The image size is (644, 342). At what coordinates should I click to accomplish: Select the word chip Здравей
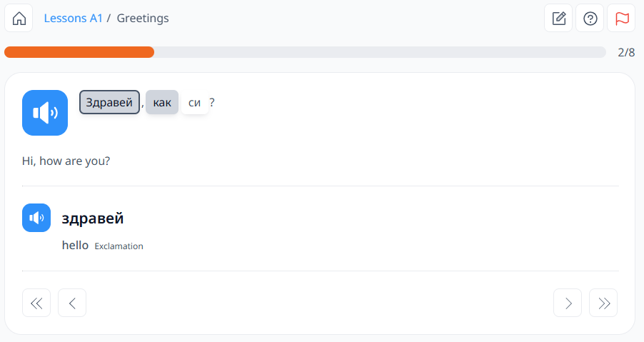109,102
